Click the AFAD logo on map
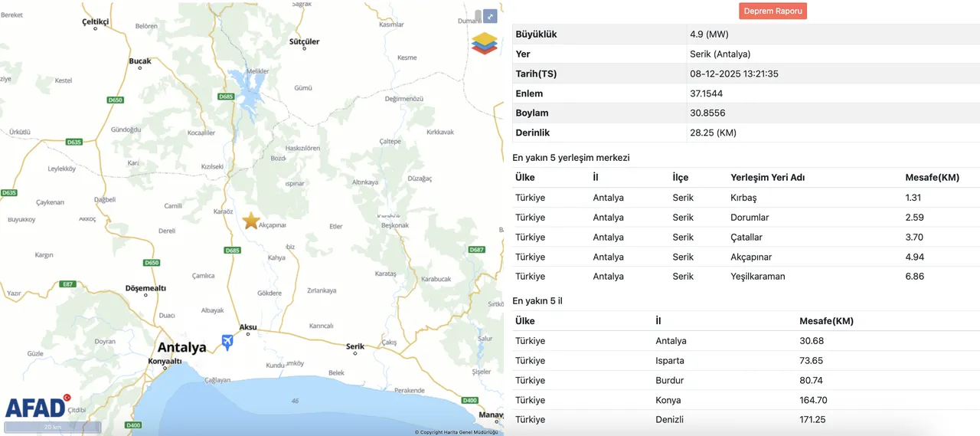980x436 pixels. coord(38,407)
